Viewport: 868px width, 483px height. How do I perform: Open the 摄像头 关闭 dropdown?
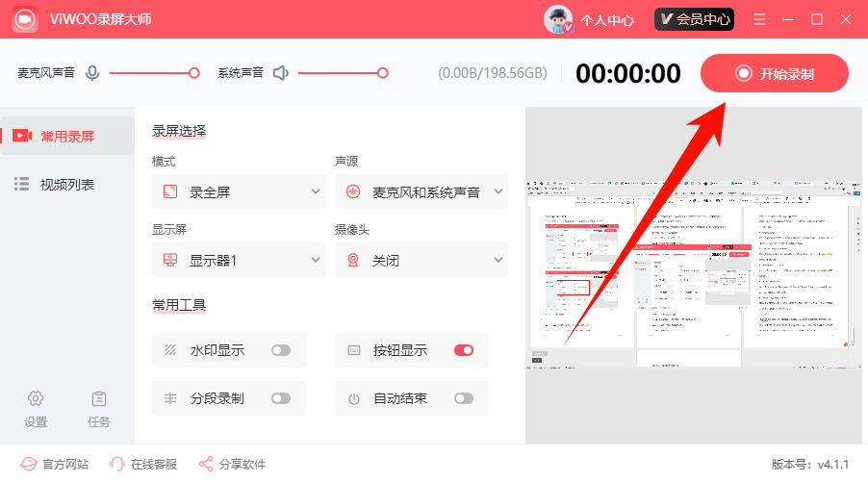pyautogui.click(x=421, y=260)
